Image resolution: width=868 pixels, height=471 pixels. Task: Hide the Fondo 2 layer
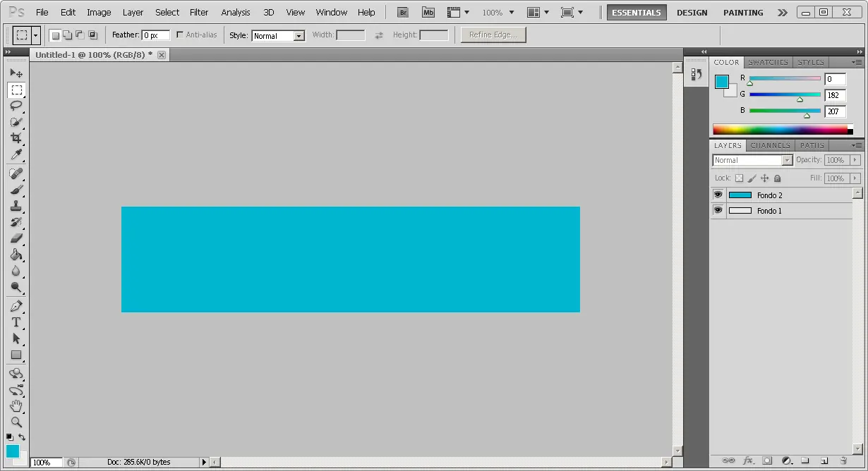pyautogui.click(x=718, y=195)
